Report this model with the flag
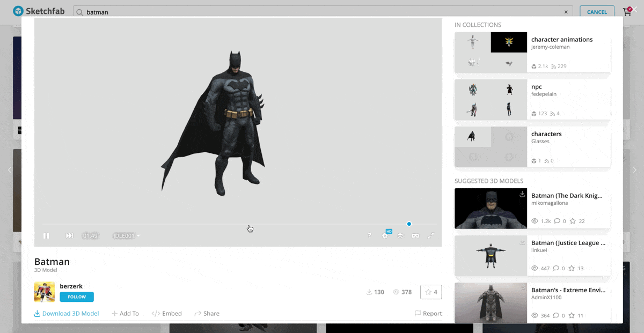644x333 pixels. click(x=428, y=314)
